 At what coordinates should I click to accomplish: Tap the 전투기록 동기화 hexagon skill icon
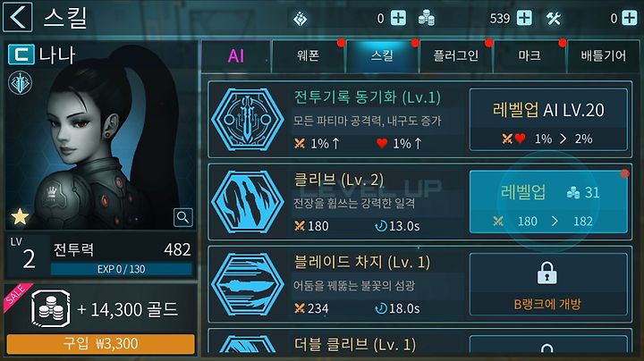(x=247, y=120)
